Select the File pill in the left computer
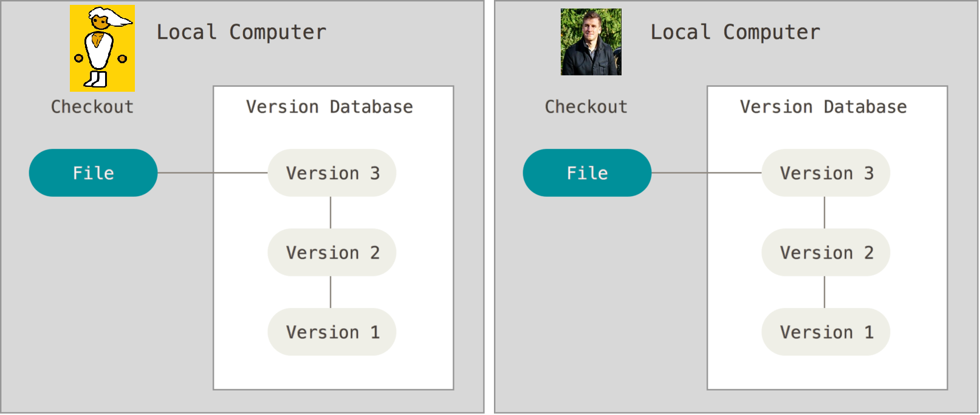The width and height of the screenshot is (980, 415). (93, 173)
